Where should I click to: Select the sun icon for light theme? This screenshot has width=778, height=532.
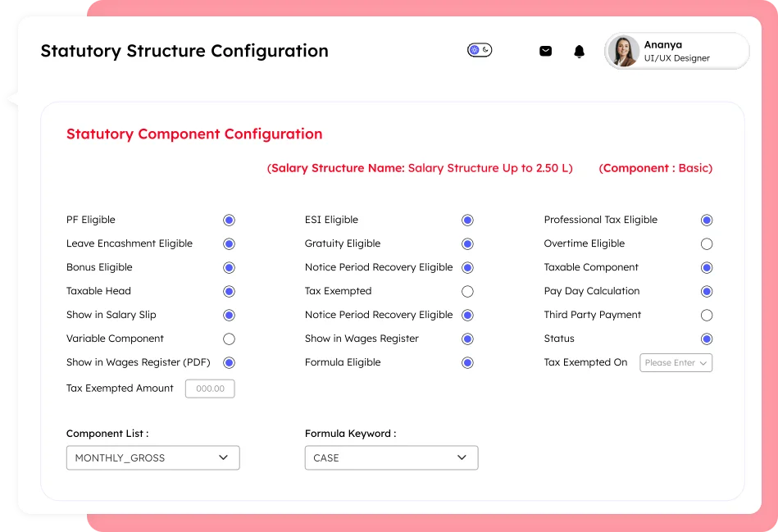pyautogui.click(x=473, y=49)
